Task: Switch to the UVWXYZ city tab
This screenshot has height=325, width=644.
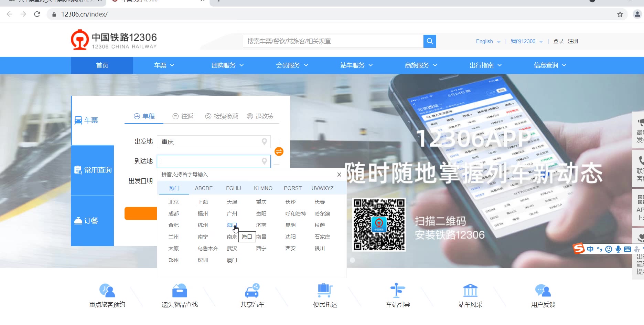Action: pos(322,188)
